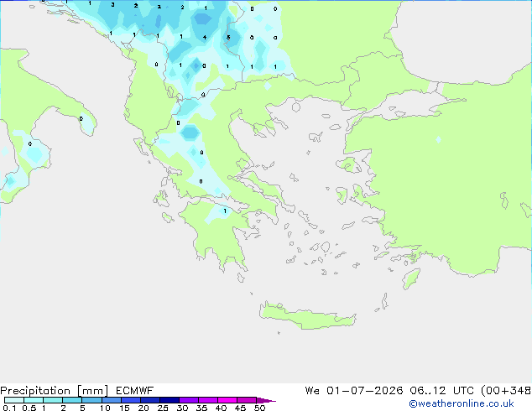Click the over-50 mm legend arrow tip
The image size is (532, 411).
tap(266, 400)
